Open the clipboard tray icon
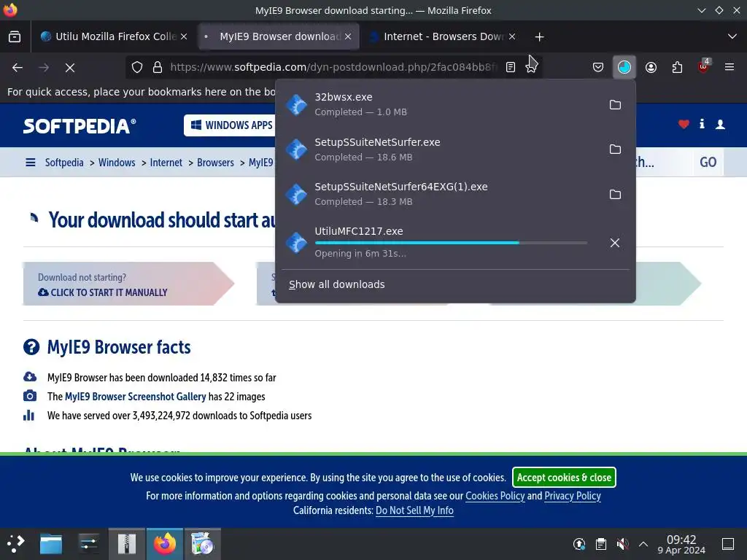The image size is (747, 560). point(601,544)
